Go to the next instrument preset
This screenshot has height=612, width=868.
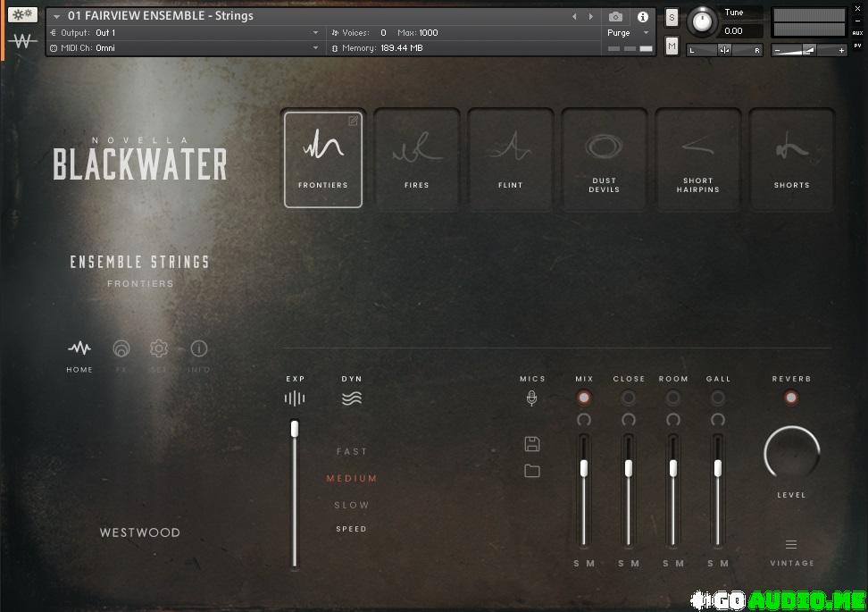click(590, 17)
